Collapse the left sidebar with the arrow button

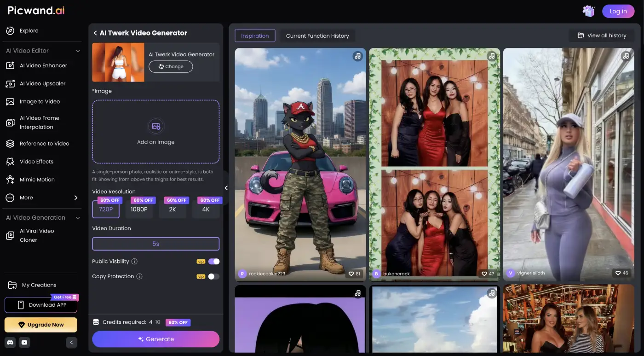[71, 342]
